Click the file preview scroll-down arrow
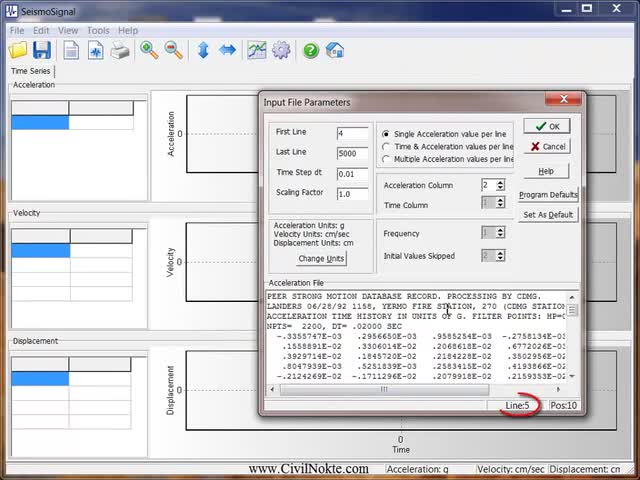 (x=572, y=376)
